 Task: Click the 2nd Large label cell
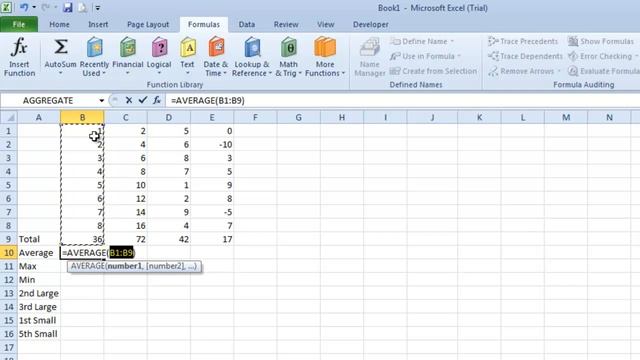(x=39, y=293)
